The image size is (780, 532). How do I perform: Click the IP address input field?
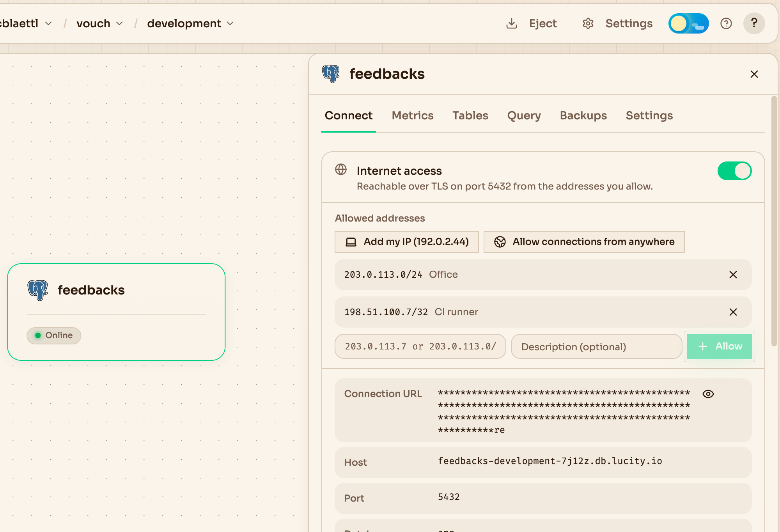coord(420,346)
